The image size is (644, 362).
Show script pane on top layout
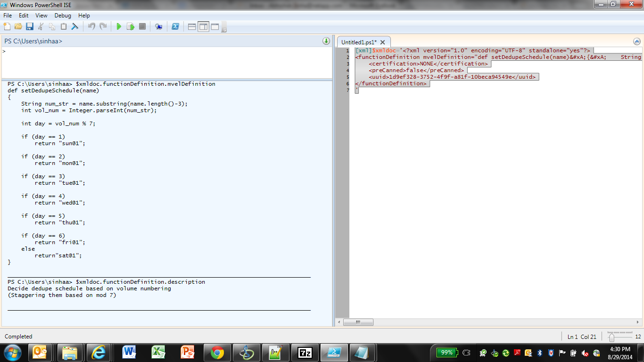[x=192, y=26]
